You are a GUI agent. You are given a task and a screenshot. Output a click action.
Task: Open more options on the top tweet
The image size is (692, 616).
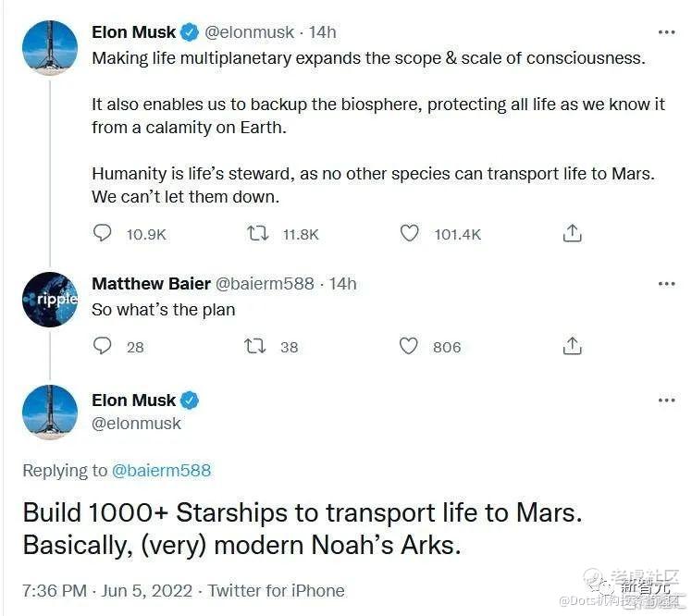point(666,32)
